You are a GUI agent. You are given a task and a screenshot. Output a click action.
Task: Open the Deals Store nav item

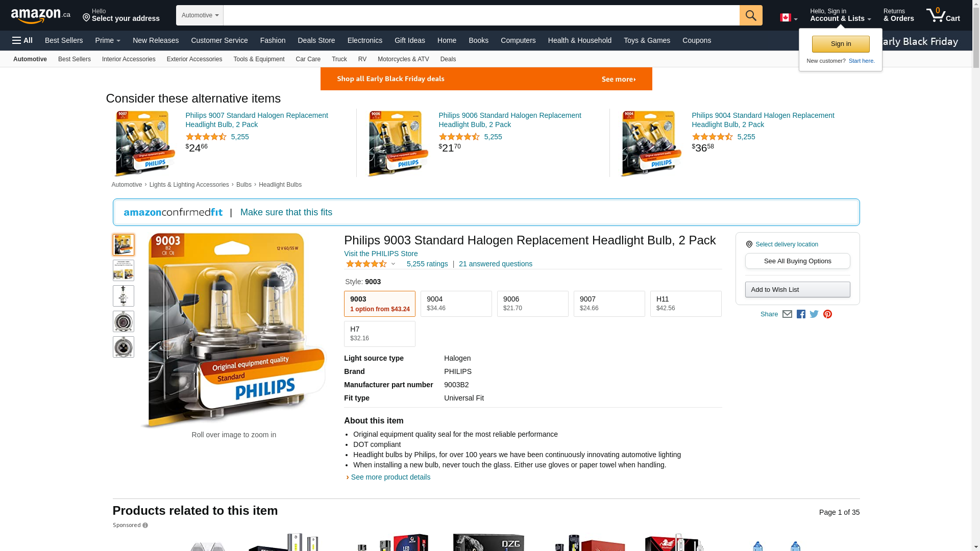coord(316,40)
